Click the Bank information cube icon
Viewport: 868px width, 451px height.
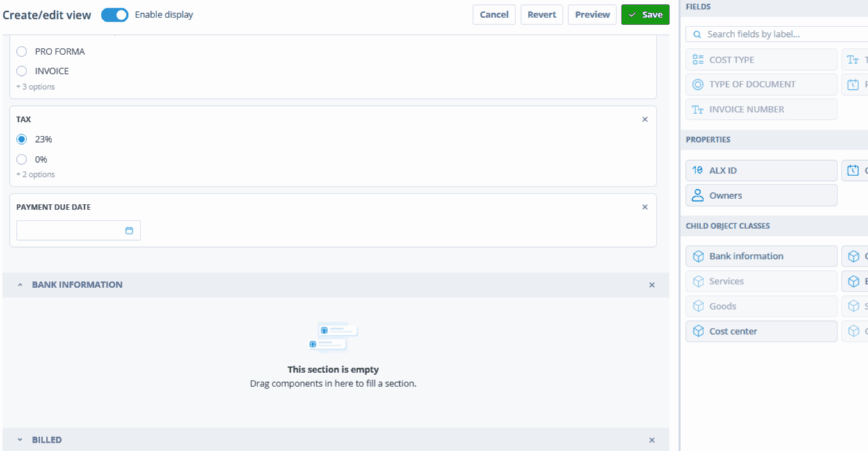698,256
